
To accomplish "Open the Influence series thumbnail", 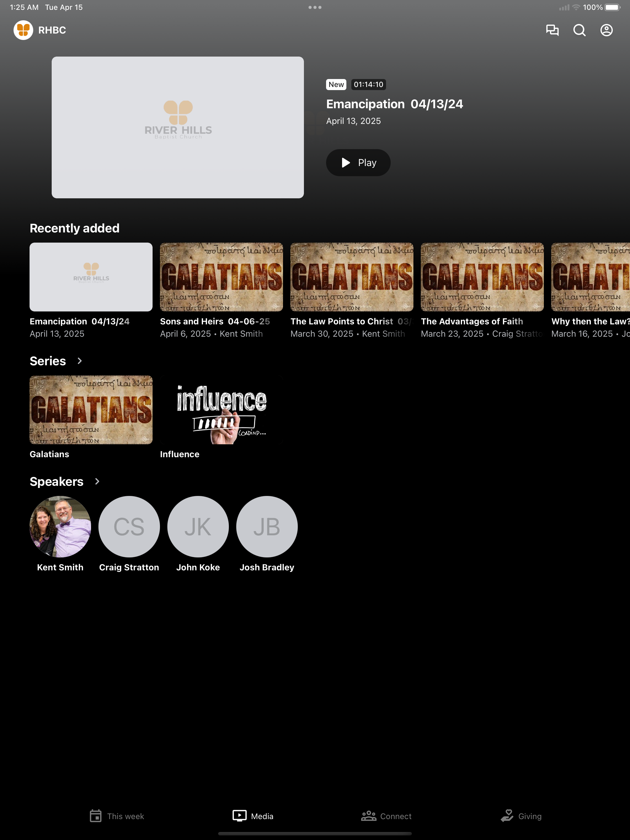I will point(221,410).
